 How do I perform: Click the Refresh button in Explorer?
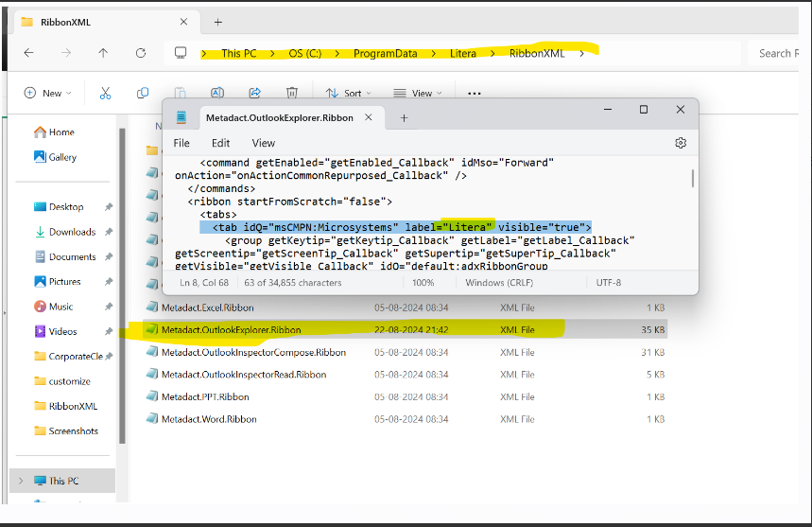click(x=141, y=53)
